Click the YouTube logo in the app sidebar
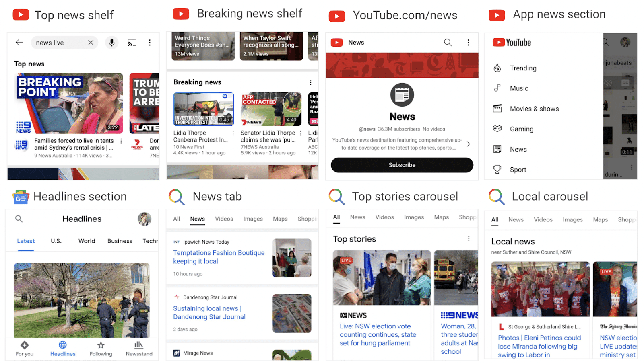Image resolution: width=644 pixels, height=363 pixels. [x=512, y=42]
